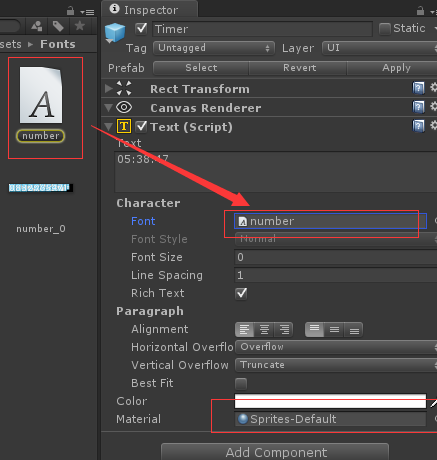Image resolution: width=437 pixels, height=460 pixels.
Task: Click the Add Component button
Action: pyautogui.click(x=275, y=452)
